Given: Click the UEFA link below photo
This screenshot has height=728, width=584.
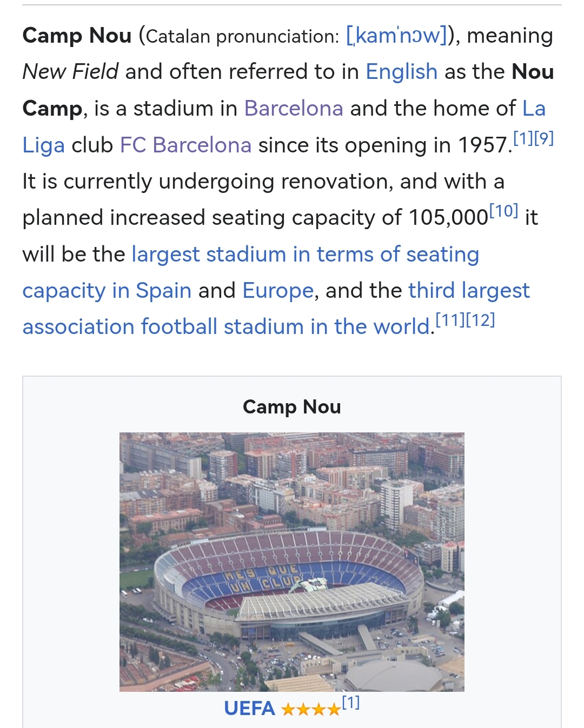Looking at the screenshot, I should [249, 709].
